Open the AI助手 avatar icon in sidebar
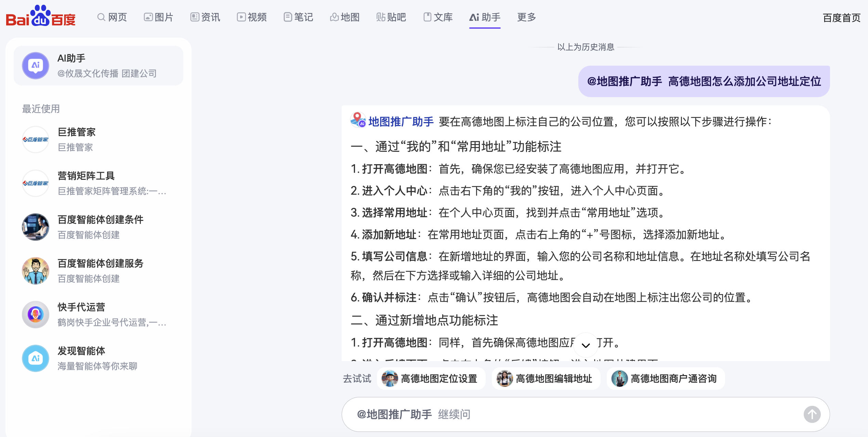This screenshot has width=868, height=437. [36, 66]
